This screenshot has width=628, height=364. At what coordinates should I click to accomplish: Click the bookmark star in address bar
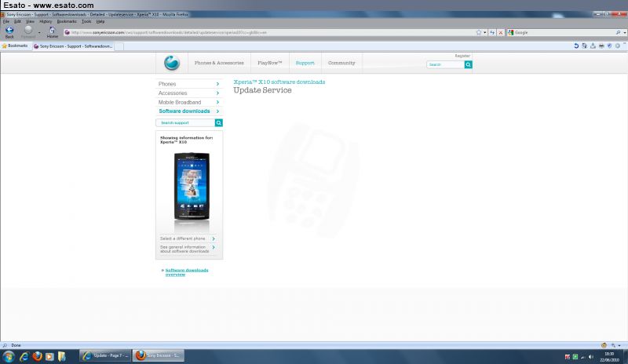point(479,32)
